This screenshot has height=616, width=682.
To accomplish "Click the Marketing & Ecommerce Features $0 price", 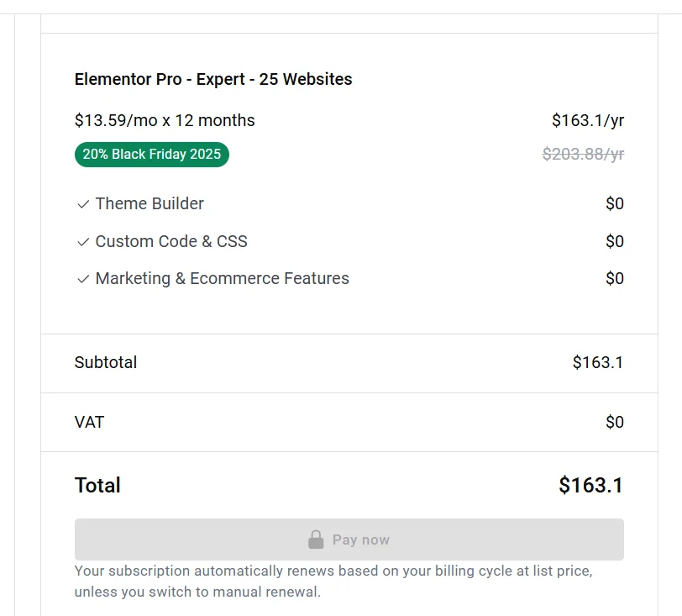I will 616,278.
